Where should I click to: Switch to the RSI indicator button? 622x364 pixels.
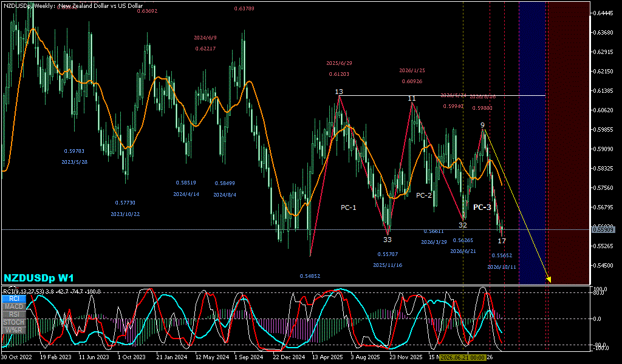click(14, 314)
